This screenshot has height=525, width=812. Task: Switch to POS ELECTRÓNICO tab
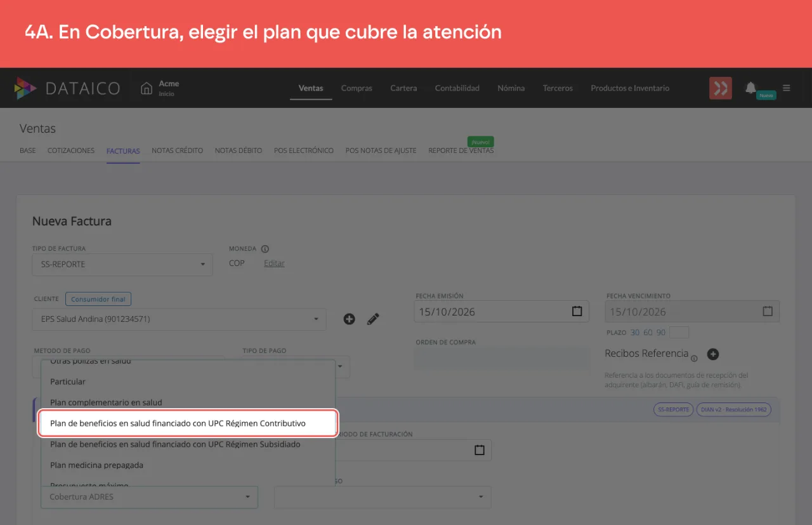(x=304, y=150)
